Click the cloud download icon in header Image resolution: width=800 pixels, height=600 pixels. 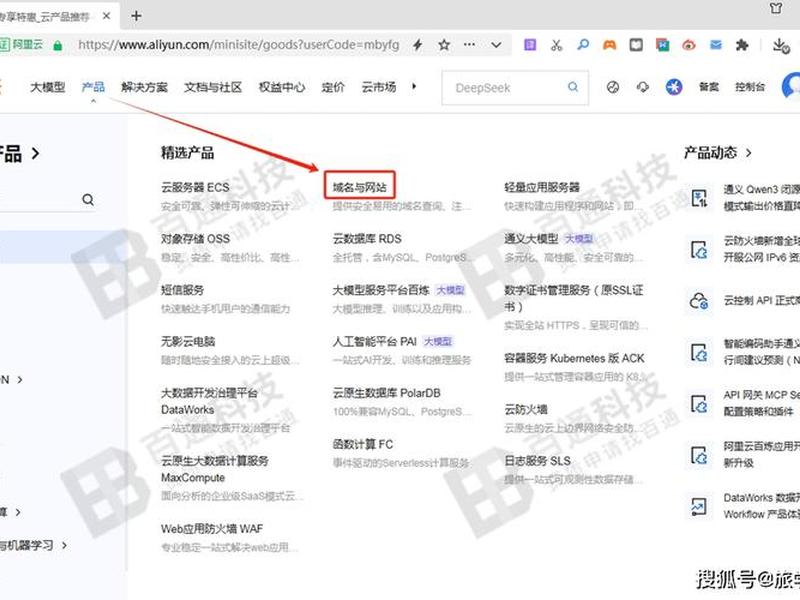643,87
